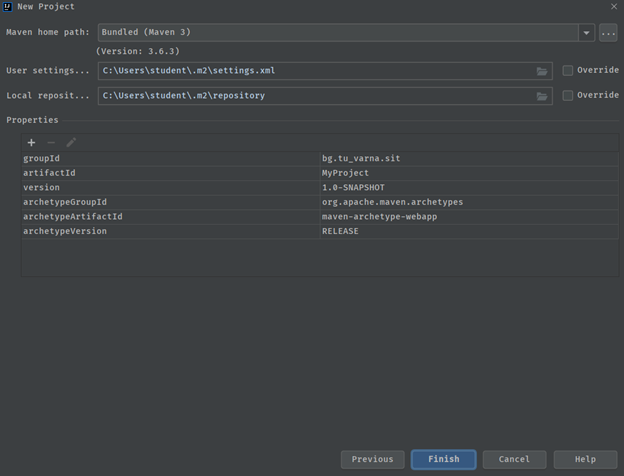Browse folder icon for local repository
The height and width of the screenshot is (476, 624).
pyautogui.click(x=542, y=96)
